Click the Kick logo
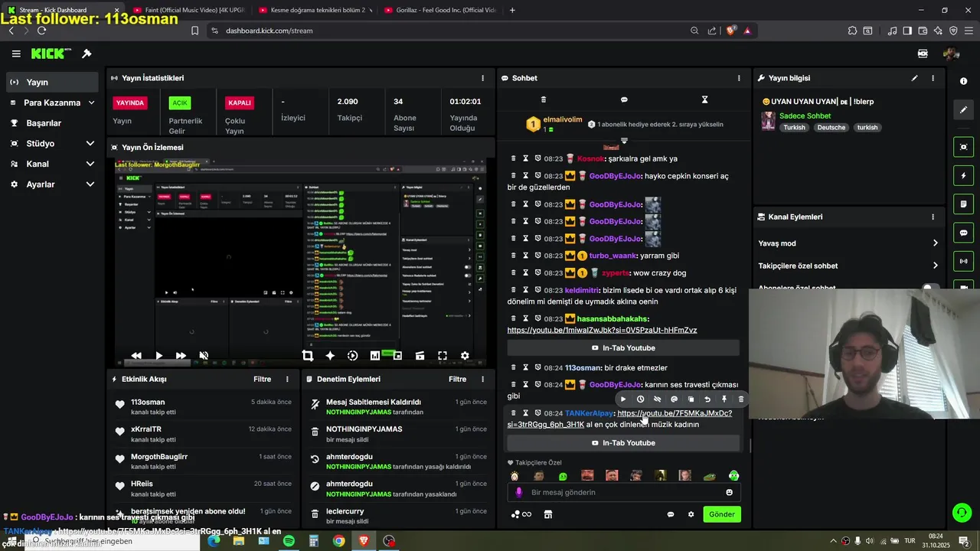Image resolution: width=980 pixels, height=551 pixels. coord(51,54)
